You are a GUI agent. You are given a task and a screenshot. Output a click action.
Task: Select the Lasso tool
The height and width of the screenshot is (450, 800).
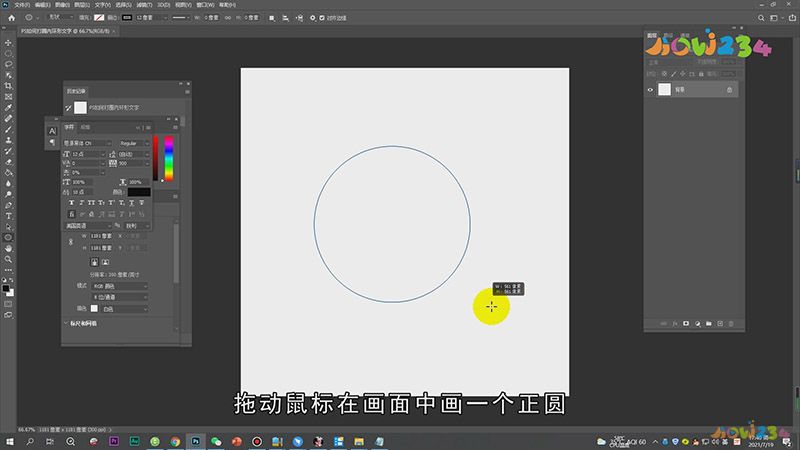pos(8,64)
